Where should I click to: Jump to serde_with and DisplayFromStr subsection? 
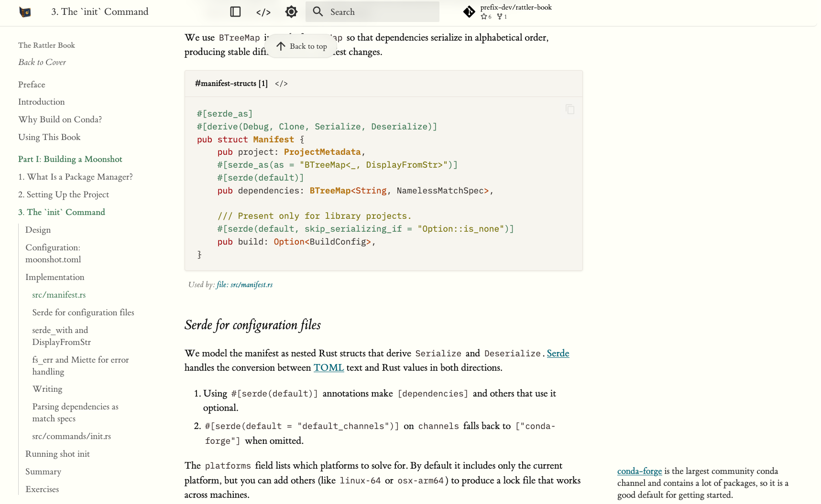pyautogui.click(x=62, y=336)
